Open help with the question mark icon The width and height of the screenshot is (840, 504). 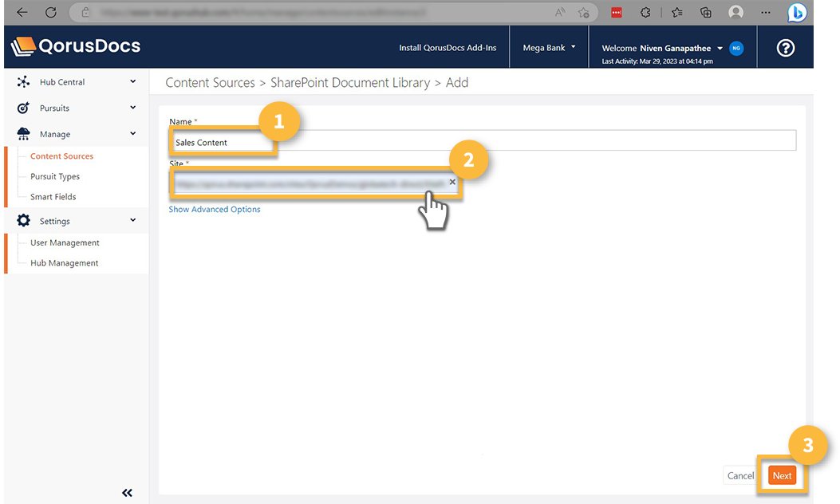tap(785, 48)
